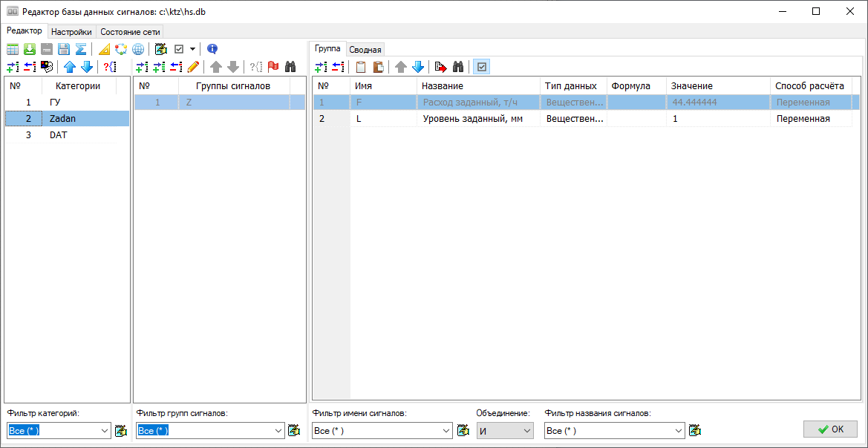This screenshot has height=448, width=868.
Task: Toggle the highlighted checkbox button in signals toolbar
Action: pos(481,67)
